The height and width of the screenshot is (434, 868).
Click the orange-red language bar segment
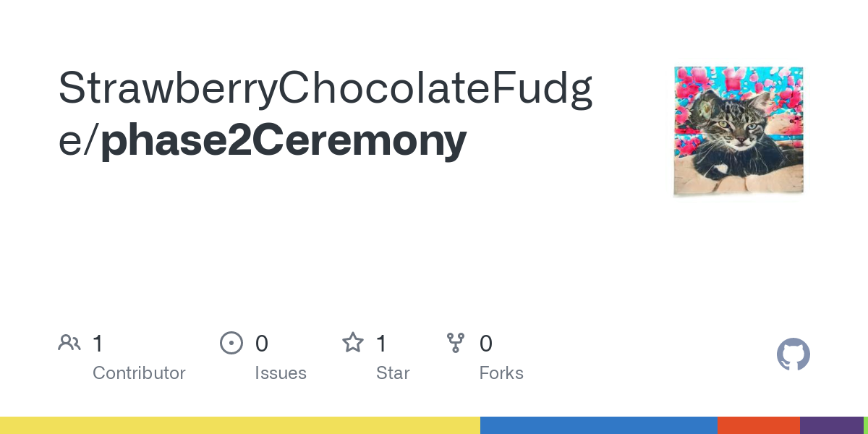(x=758, y=425)
